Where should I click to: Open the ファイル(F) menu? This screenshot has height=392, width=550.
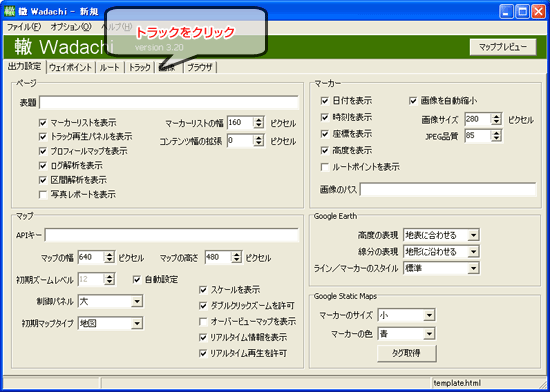(24, 27)
